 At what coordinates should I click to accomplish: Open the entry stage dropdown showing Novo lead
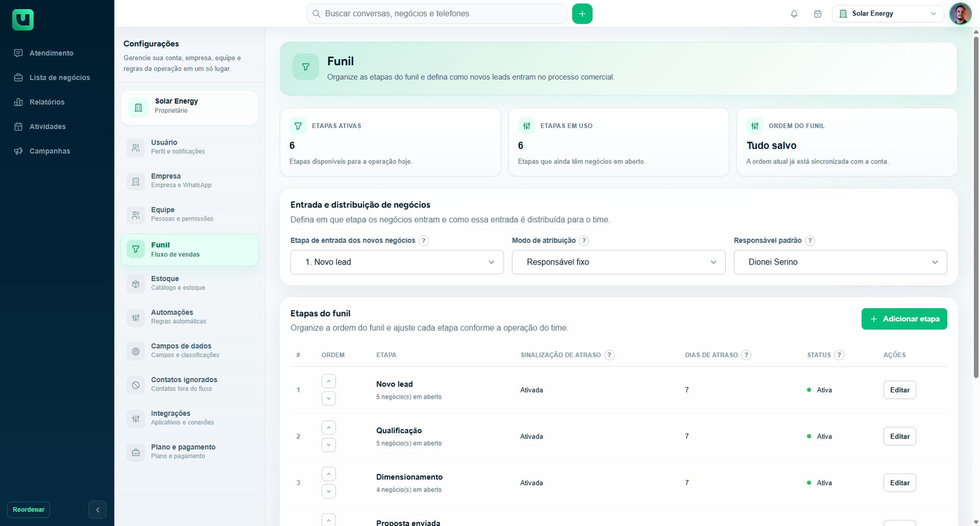tap(397, 262)
